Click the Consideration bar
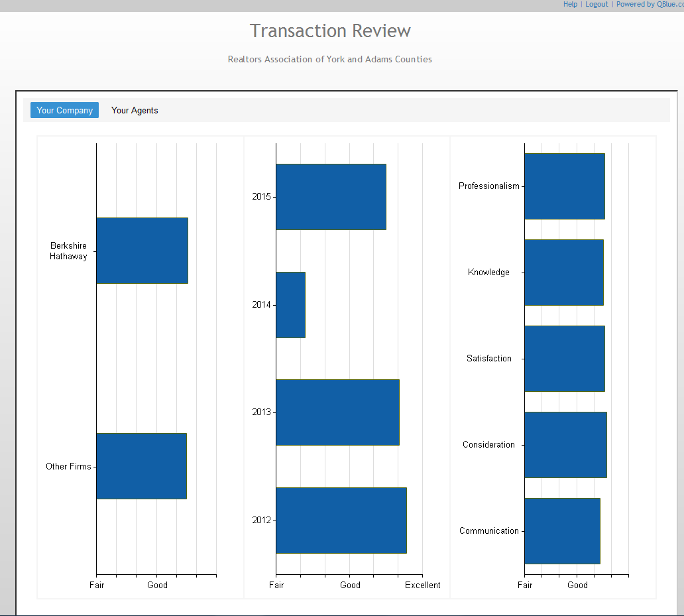This screenshot has height=616, width=684. tap(565, 445)
